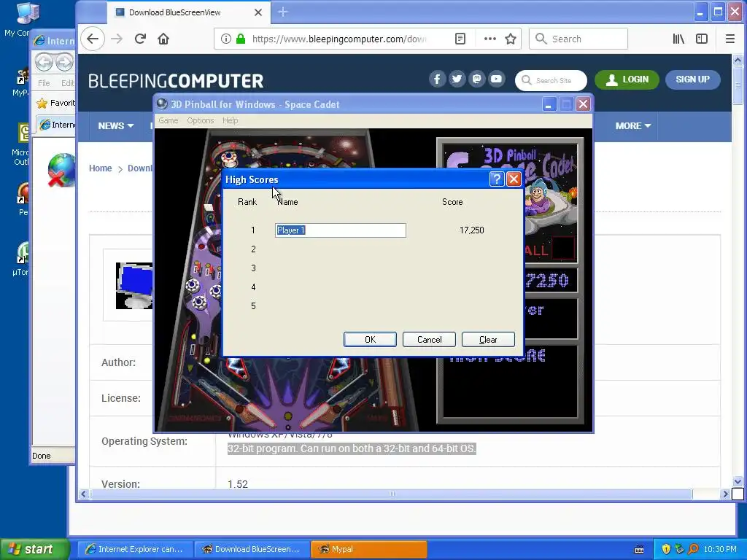Open File menu in Internet Explorer window
Viewport: 747px width, 560px height.
coord(44,83)
